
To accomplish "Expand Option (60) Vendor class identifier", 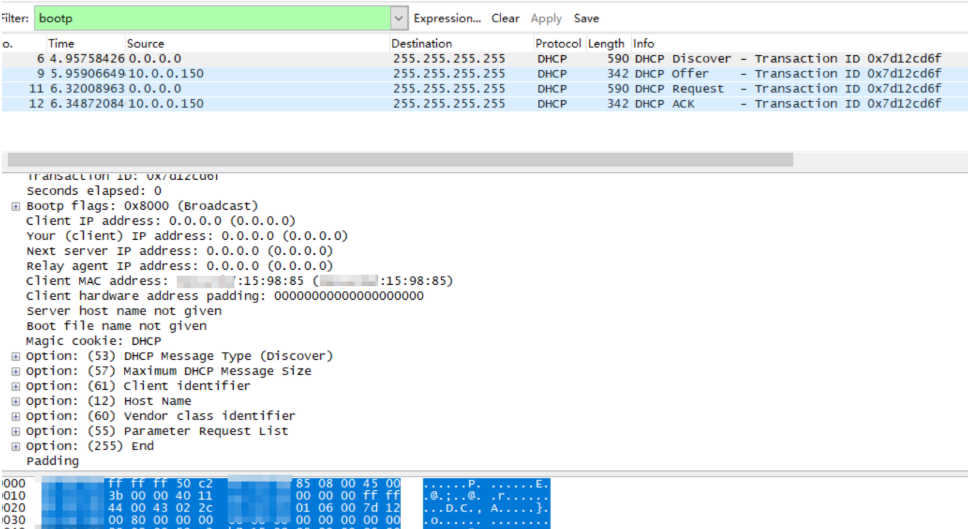I will coord(15,417).
